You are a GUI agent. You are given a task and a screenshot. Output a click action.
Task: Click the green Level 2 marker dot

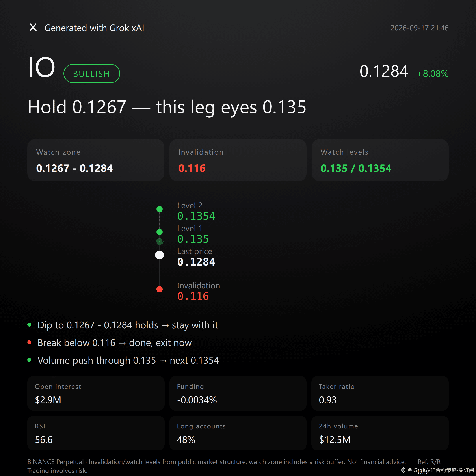[160, 209]
